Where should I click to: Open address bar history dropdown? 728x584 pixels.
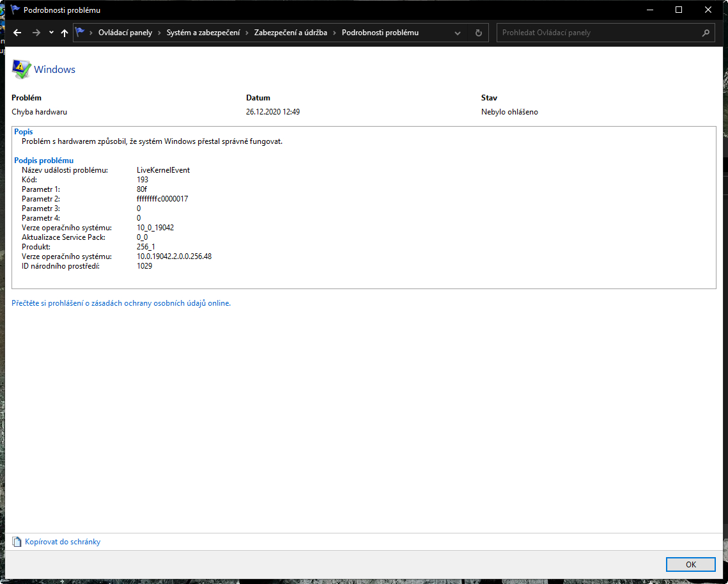pos(458,33)
